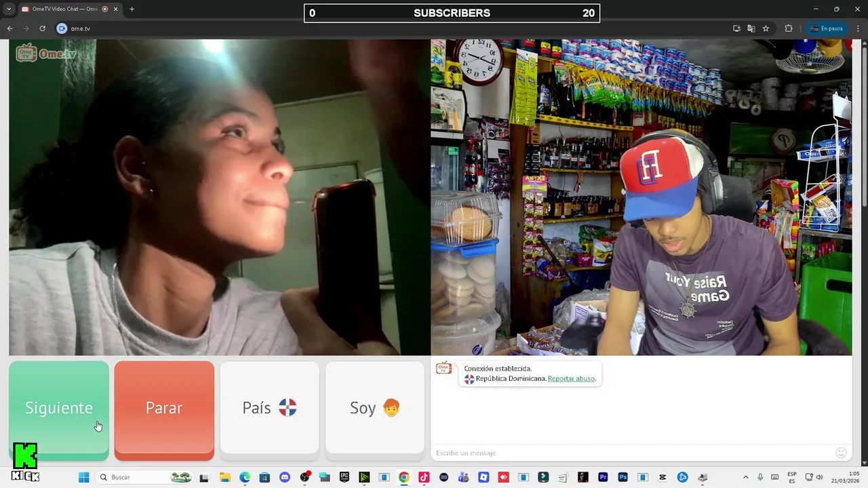The image size is (868, 488).
Task: Close the OmeTV Video Chat tab
Action: pyautogui.click(x=115, y=9)
